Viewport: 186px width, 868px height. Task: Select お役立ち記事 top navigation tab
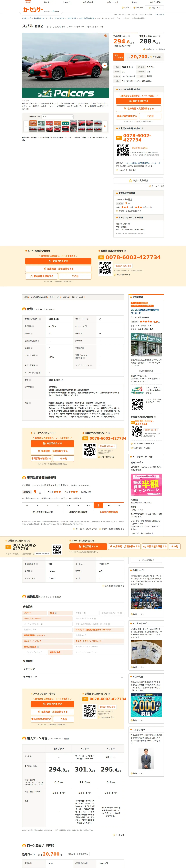tap(155, 2)
